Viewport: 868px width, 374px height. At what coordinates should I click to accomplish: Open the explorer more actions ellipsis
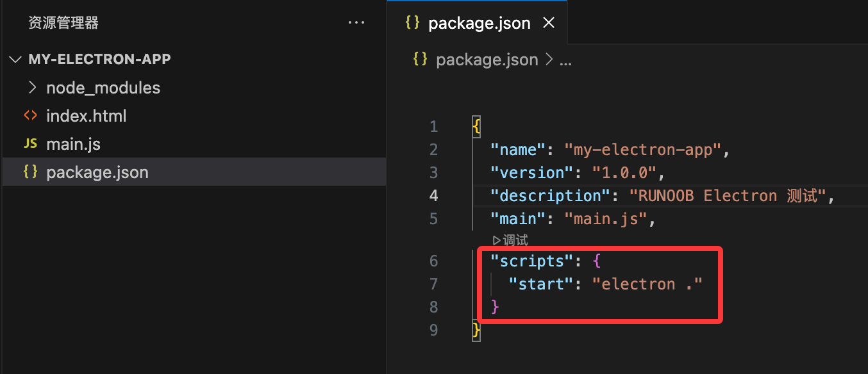356,23
